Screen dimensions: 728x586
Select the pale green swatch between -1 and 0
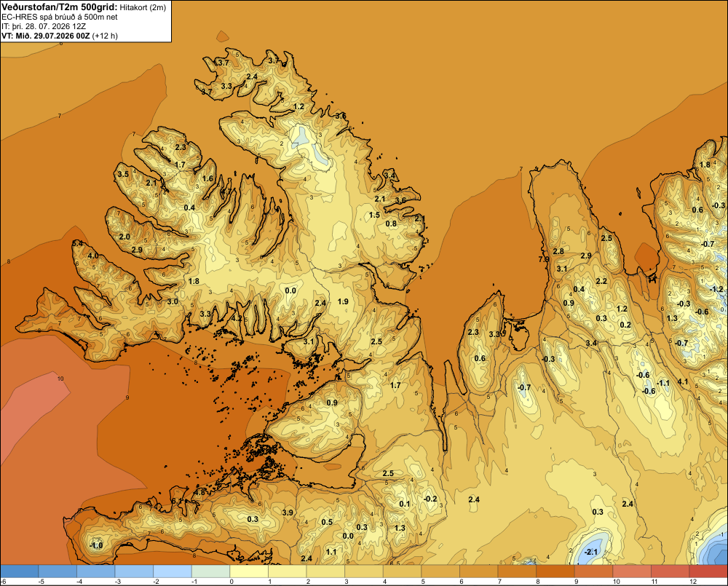tap(211, 571)
